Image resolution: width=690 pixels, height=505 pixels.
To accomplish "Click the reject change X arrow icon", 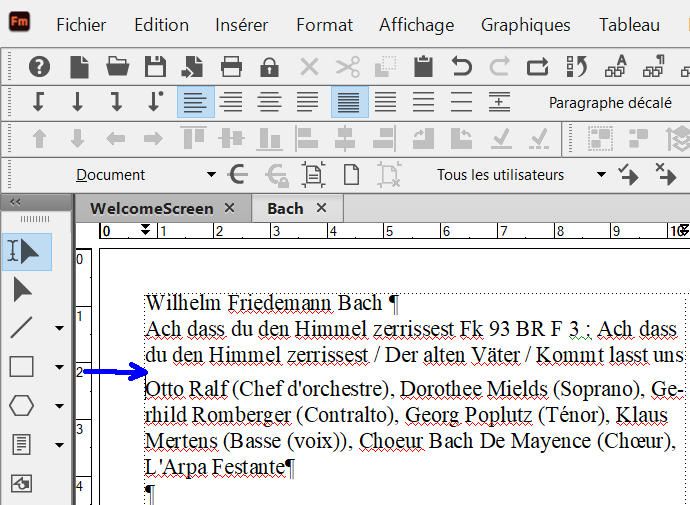I will 666,174.
